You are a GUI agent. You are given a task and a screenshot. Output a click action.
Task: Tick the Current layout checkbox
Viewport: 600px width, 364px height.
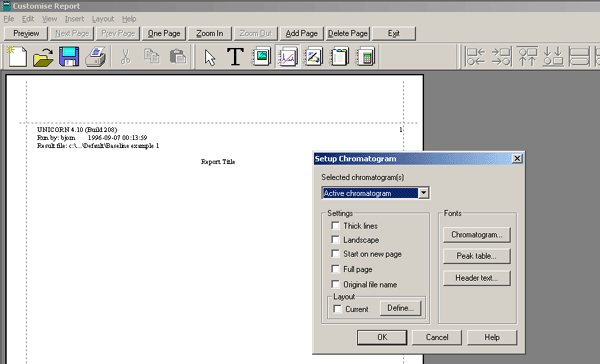337,309
